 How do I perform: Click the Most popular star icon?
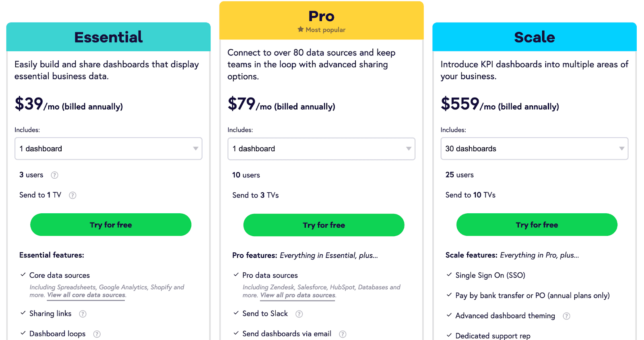301,29
